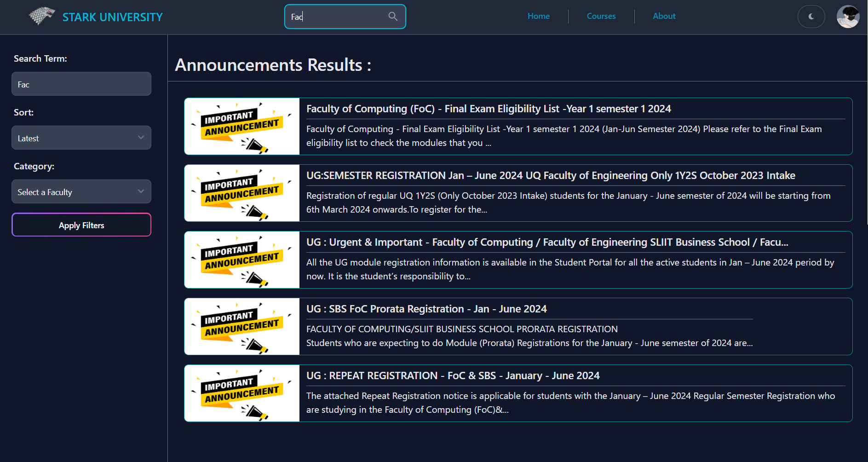Open the Home page
Image resolution: width=868 pixels, height=462 pixels.
click(538, 16)
